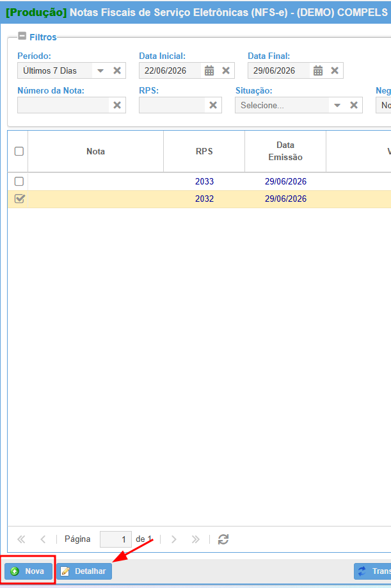Click emission date of RPS 2032 row
Viewport: 391px width, 588px height.
coord(286,199)
